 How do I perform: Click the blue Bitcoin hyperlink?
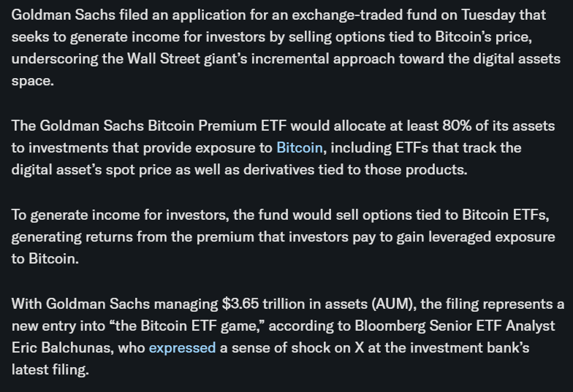(x=299, y=147)
